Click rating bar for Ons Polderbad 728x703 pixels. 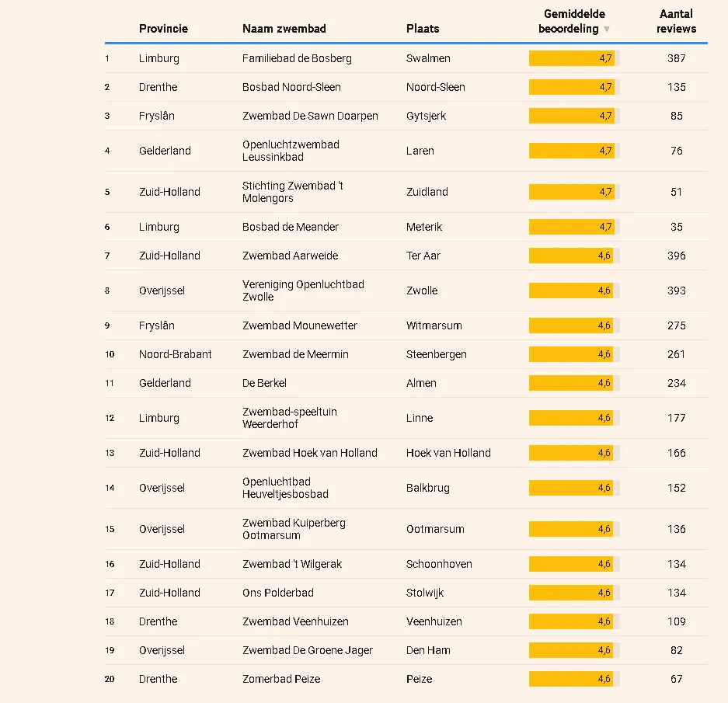tap(574, 593)
